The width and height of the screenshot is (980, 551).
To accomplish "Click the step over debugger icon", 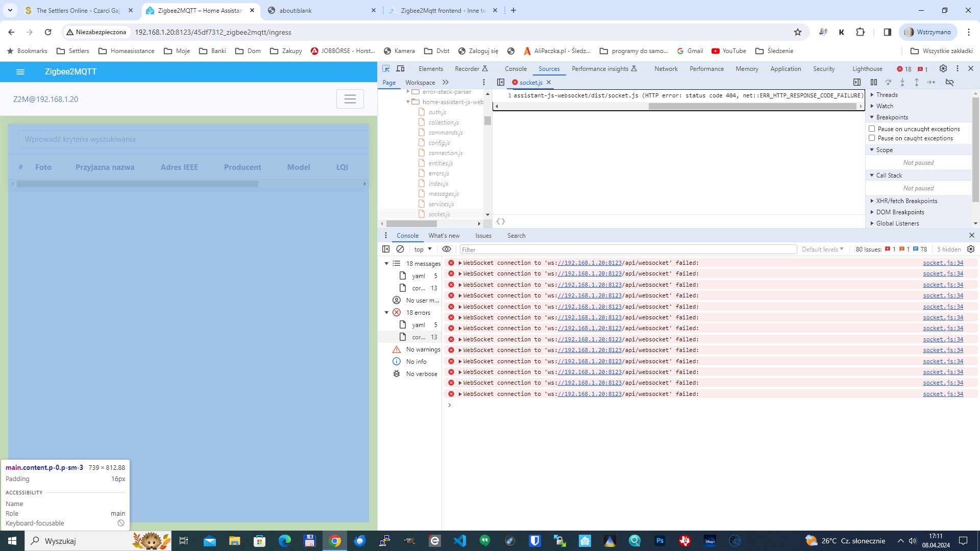I will [x=888, y=82].
